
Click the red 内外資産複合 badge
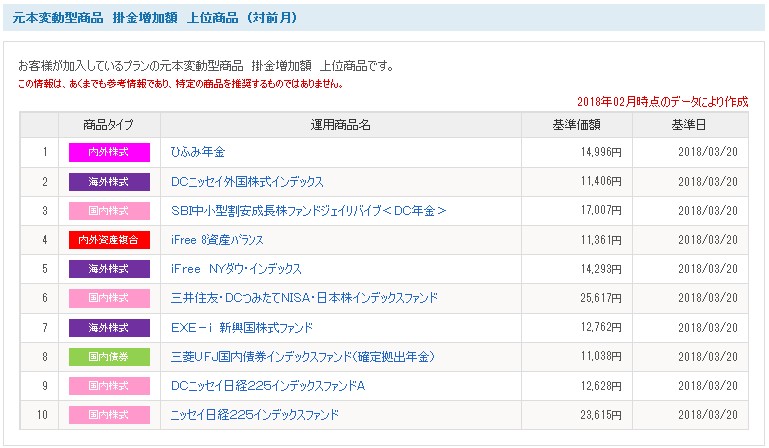pos(109,240)
